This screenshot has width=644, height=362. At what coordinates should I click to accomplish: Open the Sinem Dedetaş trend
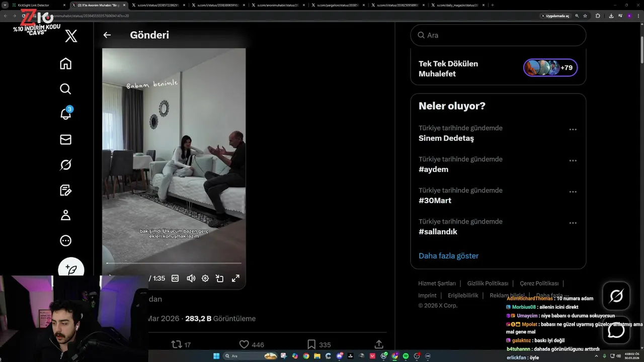[446, 138]
